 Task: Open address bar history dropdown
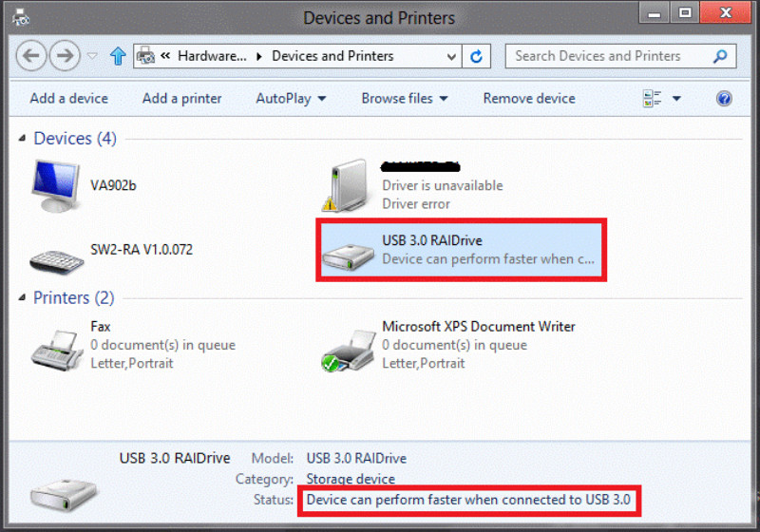451,57
